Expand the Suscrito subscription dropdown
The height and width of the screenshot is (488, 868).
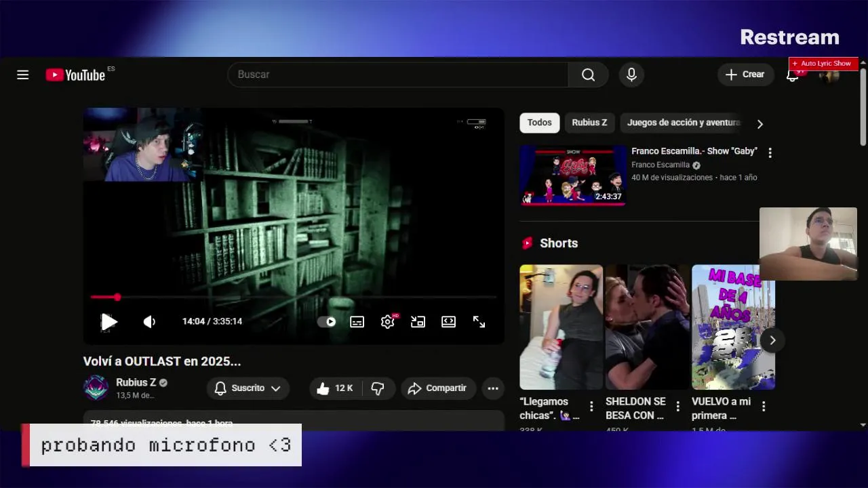248,388
